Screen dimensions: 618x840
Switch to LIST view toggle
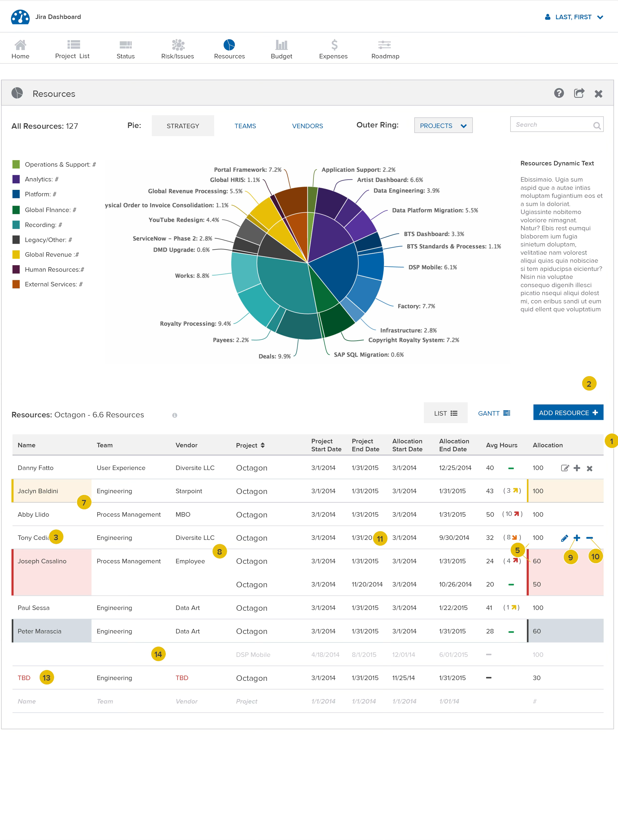(x=445, y=413)
